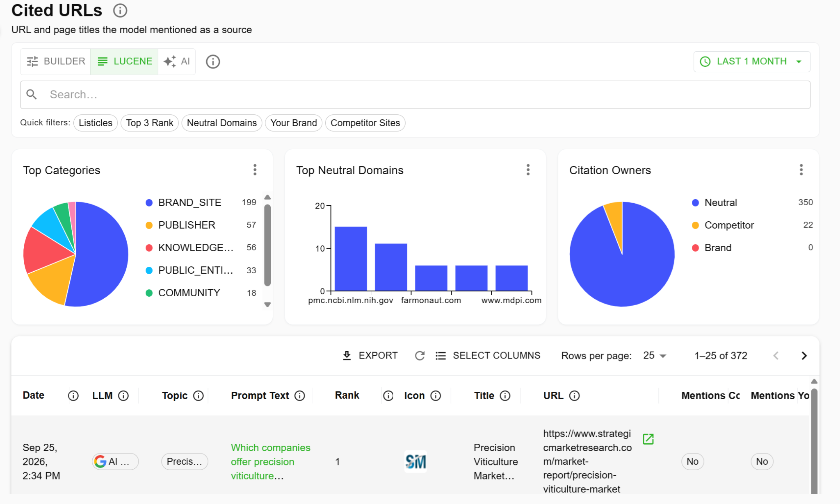This screenshot has width=840, height=504.
Task: Apply the Top 3 Rank quick filter
Action: tap(150, 123)
